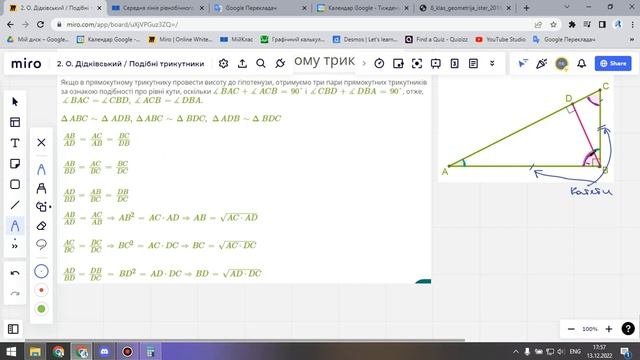The image size is (640, 360).
Task: Switch to Google Перекладач tab
Action: tap(260, 8)
